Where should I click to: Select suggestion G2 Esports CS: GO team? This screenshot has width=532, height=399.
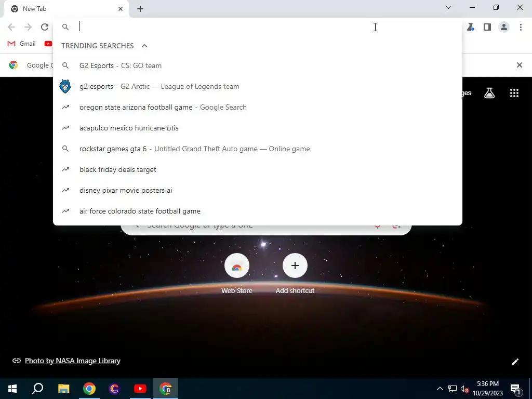[x=258, y=65]
